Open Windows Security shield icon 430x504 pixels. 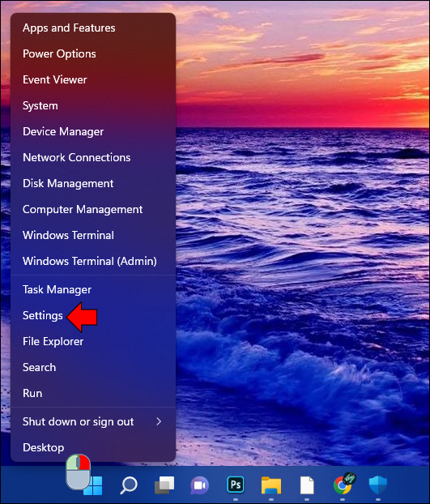pyautogui.click(x=378, y=485)
